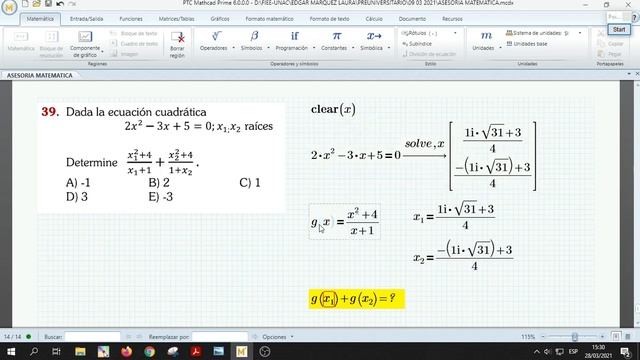Adjust the zoom slider handle
Viewport: 640px width, 360px height.
[575, 337]
